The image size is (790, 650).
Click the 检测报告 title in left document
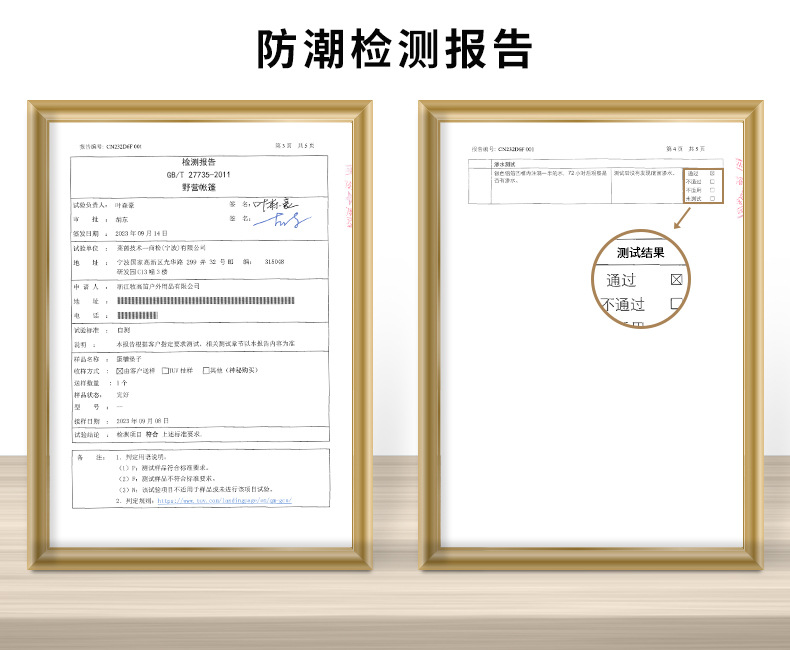click(x=199, y=162)
